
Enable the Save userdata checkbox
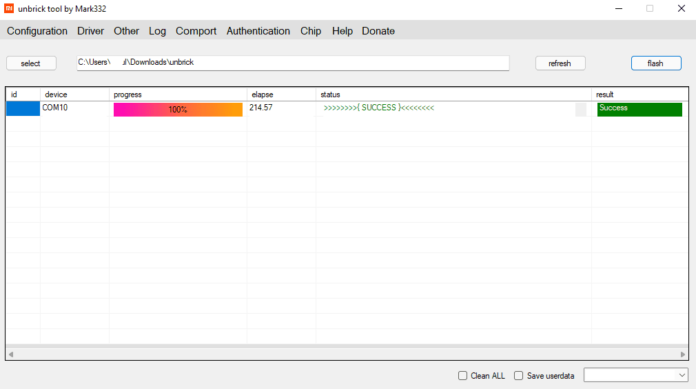pos(518,376)
